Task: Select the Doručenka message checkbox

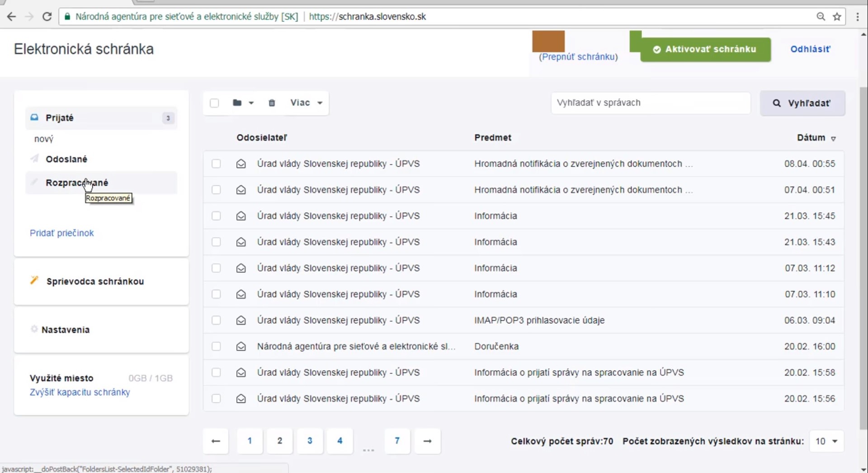Action: 216,346
